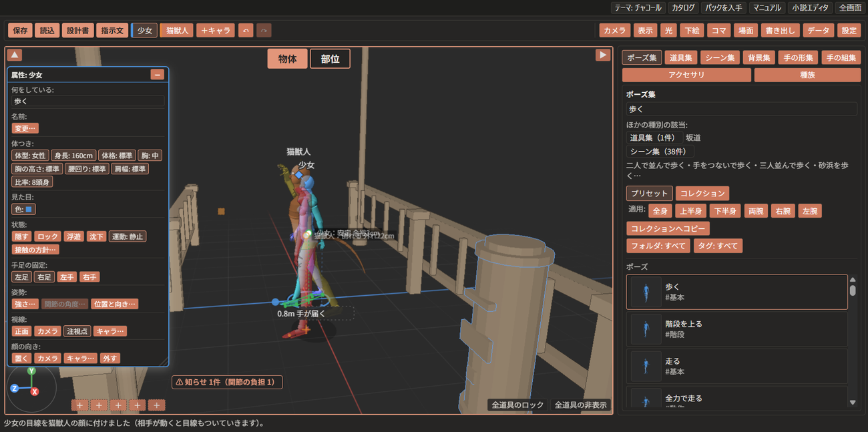Click the redo arrow icon in toolbar
Image resolution: width=868 pixels, height=432 pixels.
(x=264, y=31)
